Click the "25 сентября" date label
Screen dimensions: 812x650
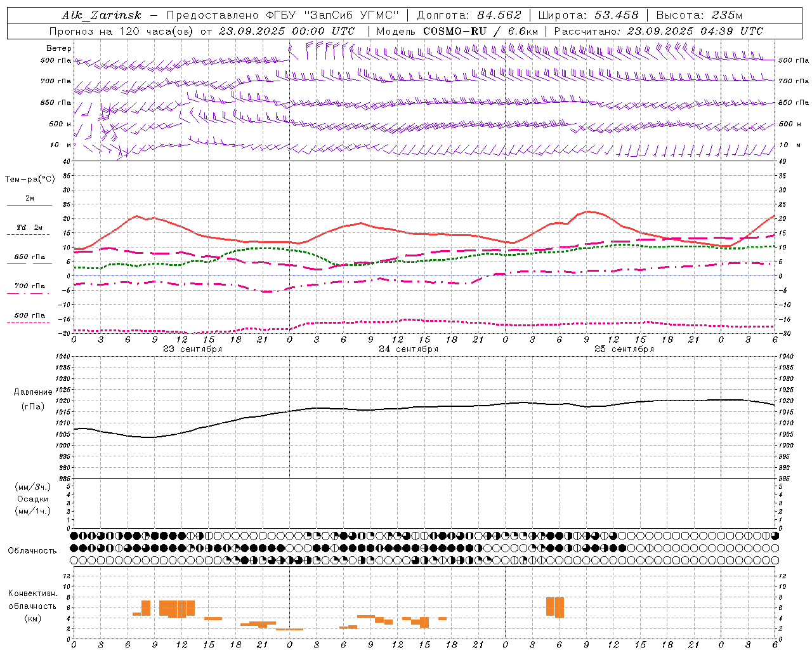tap(624, 349)
